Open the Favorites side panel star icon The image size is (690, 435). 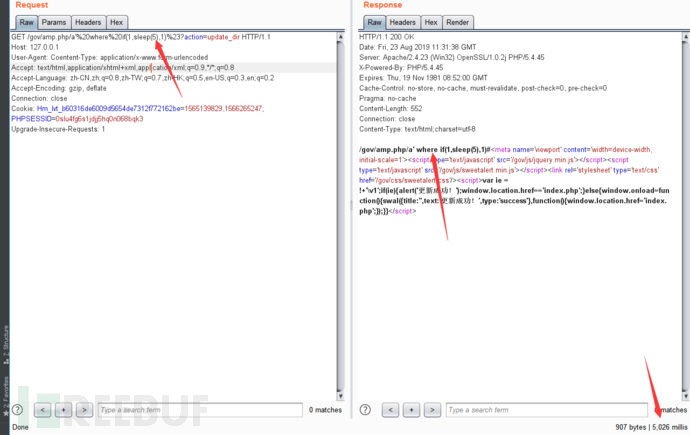[5, 413]
